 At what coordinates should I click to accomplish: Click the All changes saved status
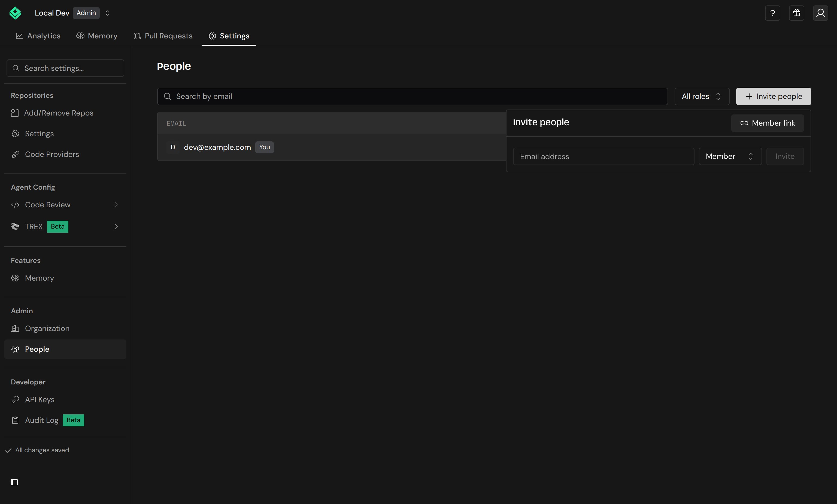tap(37, 450)
